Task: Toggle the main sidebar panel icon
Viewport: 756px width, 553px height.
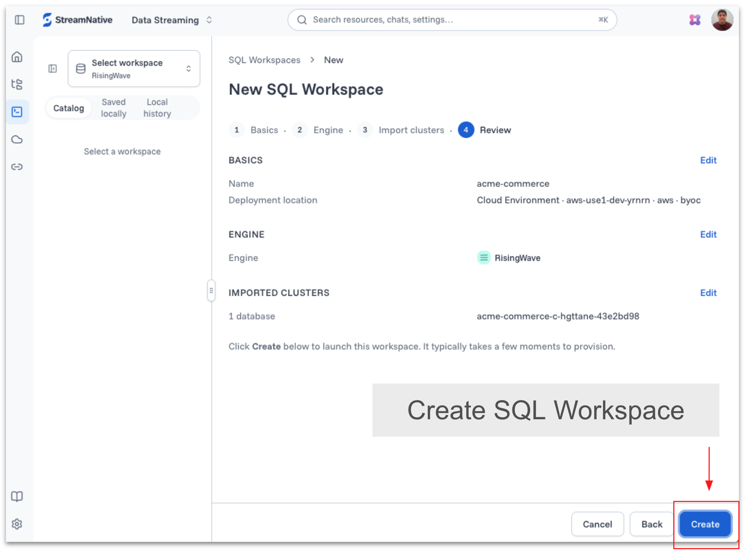Action: (x=19, y=20)
